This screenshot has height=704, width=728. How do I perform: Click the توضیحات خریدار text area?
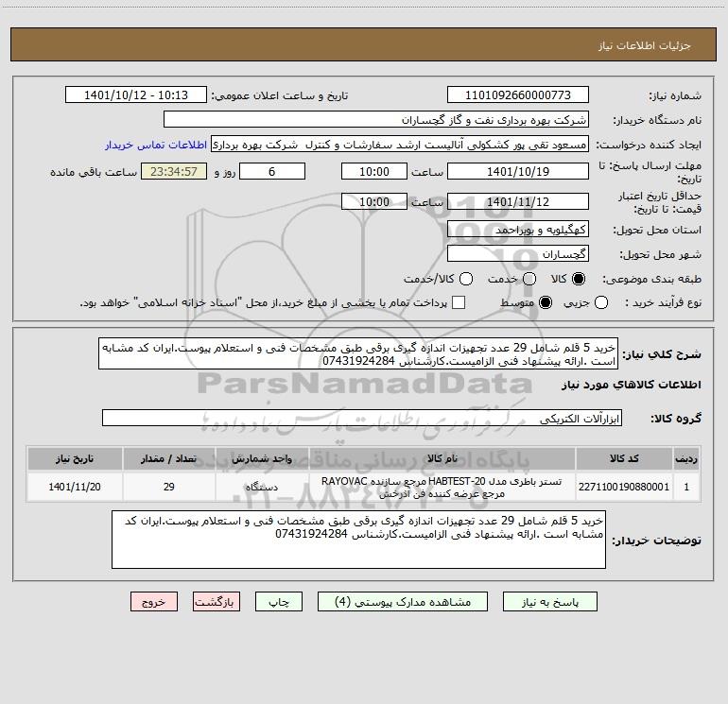tap(359, 540)
